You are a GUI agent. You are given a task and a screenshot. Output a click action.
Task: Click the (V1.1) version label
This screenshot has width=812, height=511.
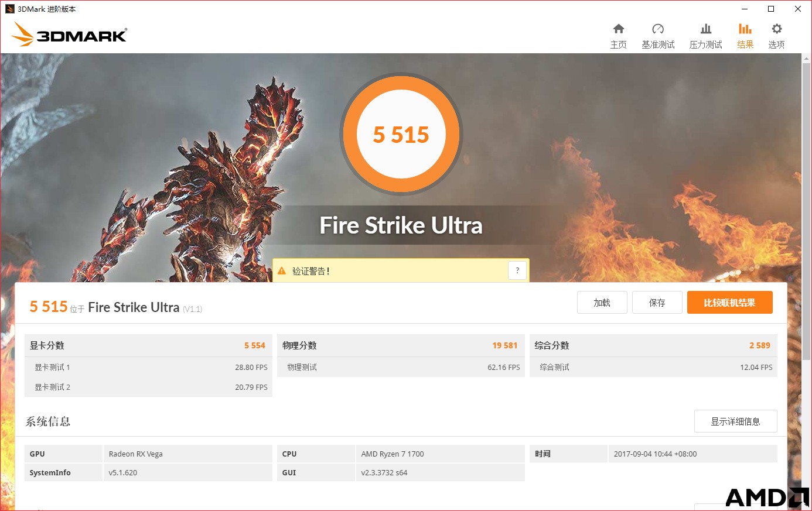tap(193, 309)
